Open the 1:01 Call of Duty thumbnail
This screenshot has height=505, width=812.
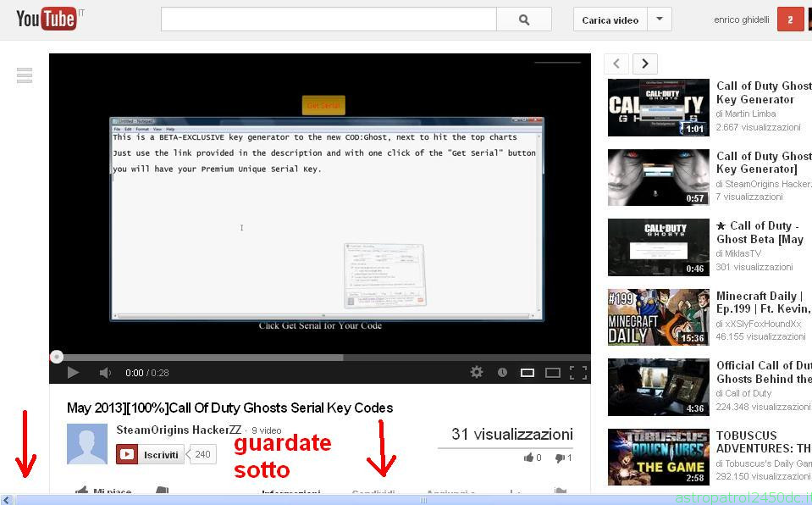pyautogui.click(x=659, y=108)
